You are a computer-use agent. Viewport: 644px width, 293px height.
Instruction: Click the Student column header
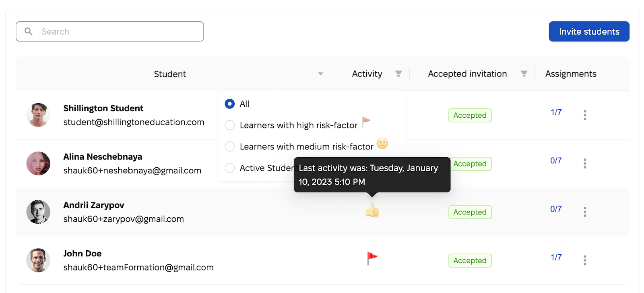[169, 74]
